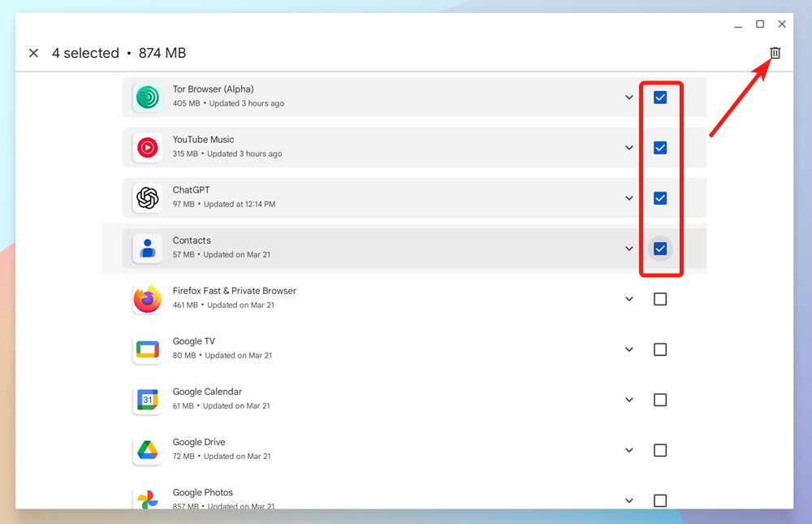
Task: Select the Google Calendar app row
Action: tap(365, 399)
